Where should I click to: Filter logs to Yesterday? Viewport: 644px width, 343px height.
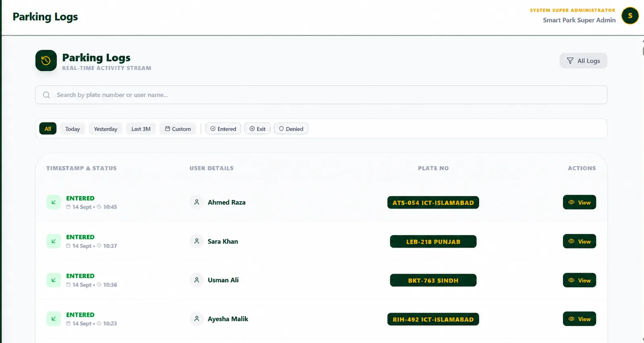pyautogui.click(x=105, y=129)
